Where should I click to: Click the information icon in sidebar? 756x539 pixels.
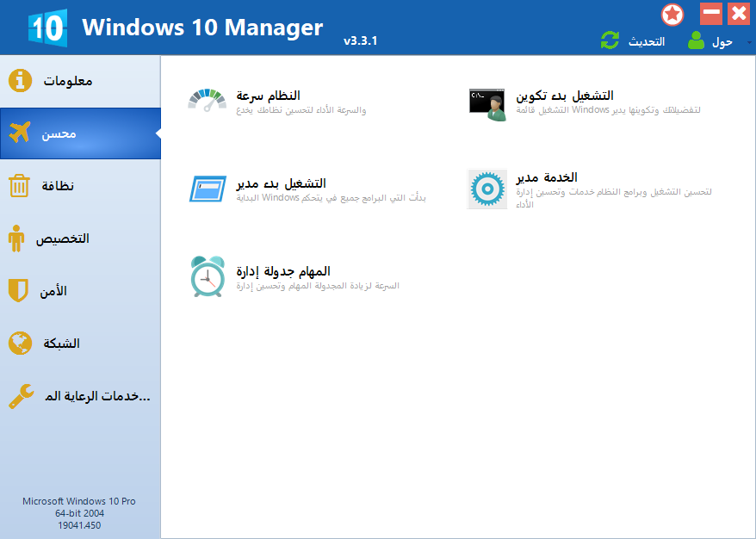21,81
